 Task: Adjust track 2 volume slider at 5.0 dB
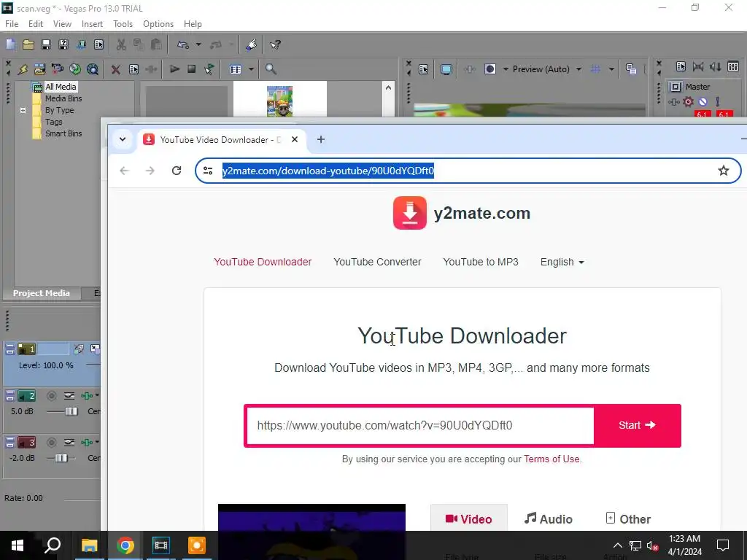coord(71,411)
